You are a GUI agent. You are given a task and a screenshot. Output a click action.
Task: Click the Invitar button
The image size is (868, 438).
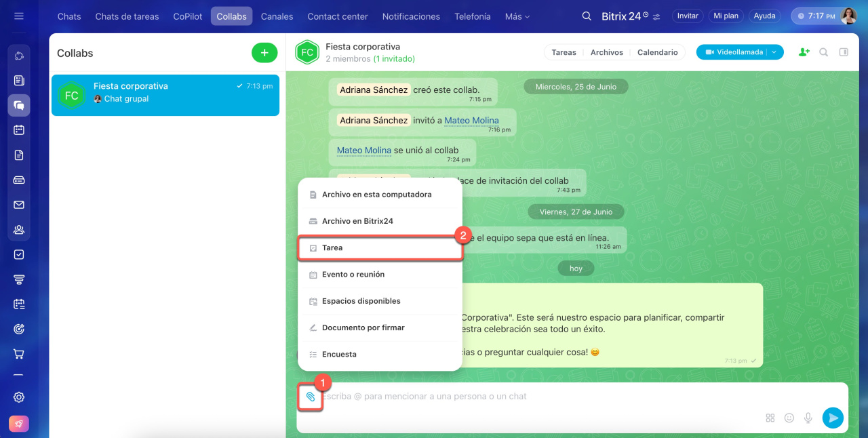[x=688, y=16]
